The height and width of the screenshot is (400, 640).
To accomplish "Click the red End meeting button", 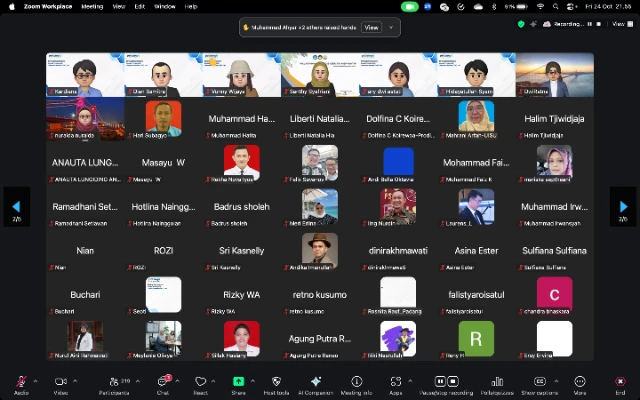I will point(620,381).
